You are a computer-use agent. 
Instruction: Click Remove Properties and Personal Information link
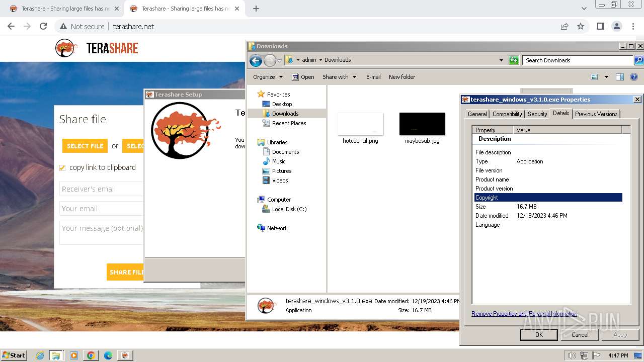tap(524, 314)
